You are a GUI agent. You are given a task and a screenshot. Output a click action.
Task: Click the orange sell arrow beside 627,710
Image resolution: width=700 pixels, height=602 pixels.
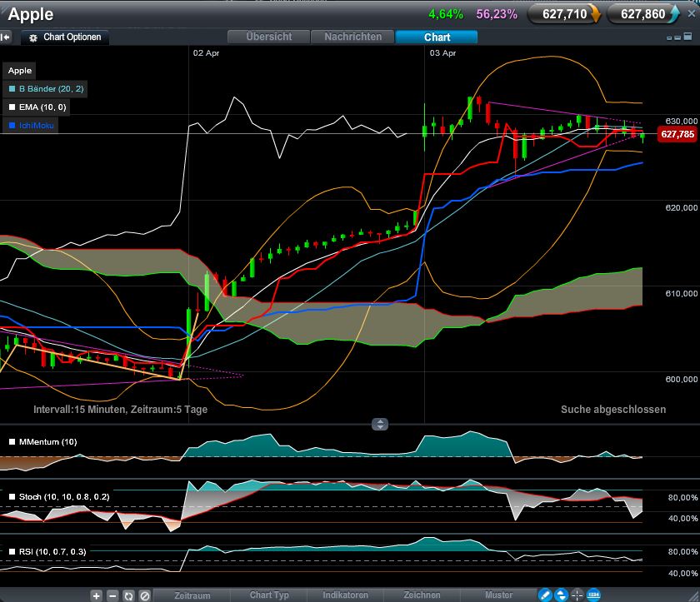595,14
